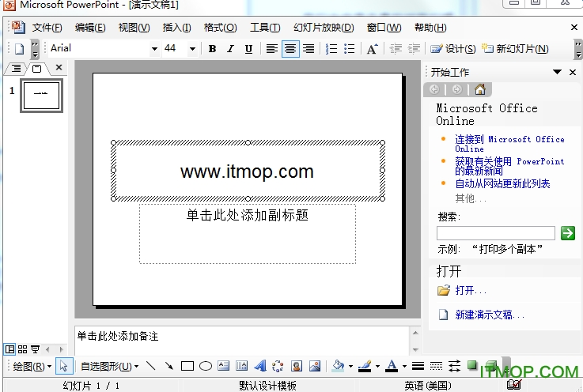Open the 设计(S) design pane
Image resolution: width=583 pixels, height=392 pixels.
coord(452,49)
